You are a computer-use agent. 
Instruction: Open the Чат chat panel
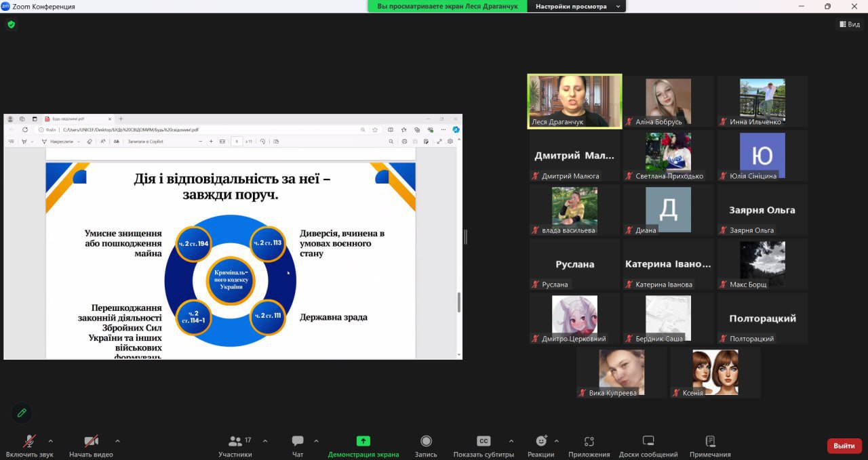pyautogui.click(x=298, y=446)
